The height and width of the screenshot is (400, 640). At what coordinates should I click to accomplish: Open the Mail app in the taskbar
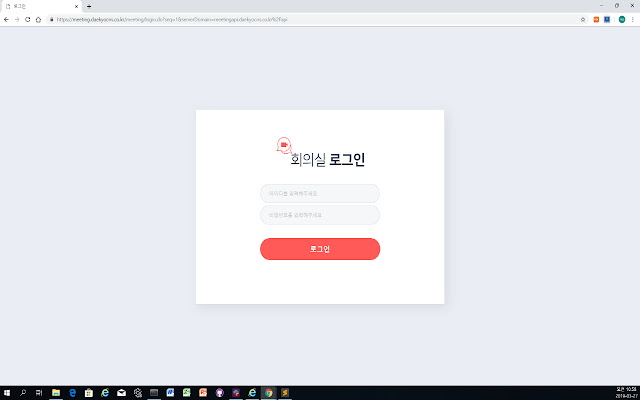121,393
